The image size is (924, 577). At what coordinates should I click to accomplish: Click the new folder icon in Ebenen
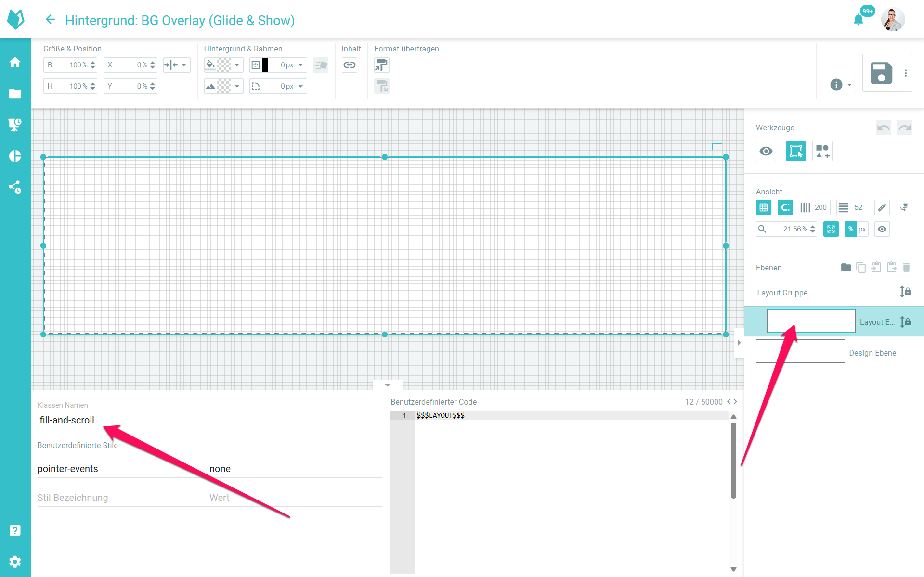pos(846,268)
